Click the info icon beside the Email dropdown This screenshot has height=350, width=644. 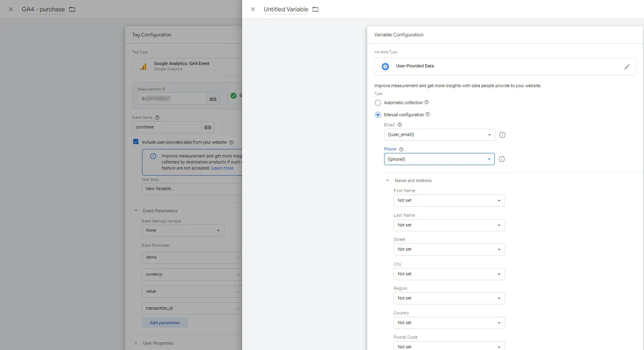click(502, 135)
